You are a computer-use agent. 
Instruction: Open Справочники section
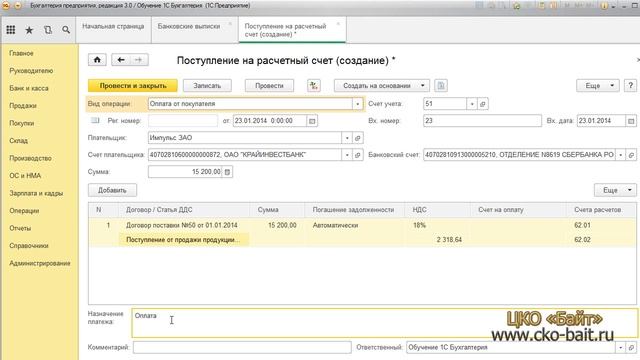click(29, 246)
